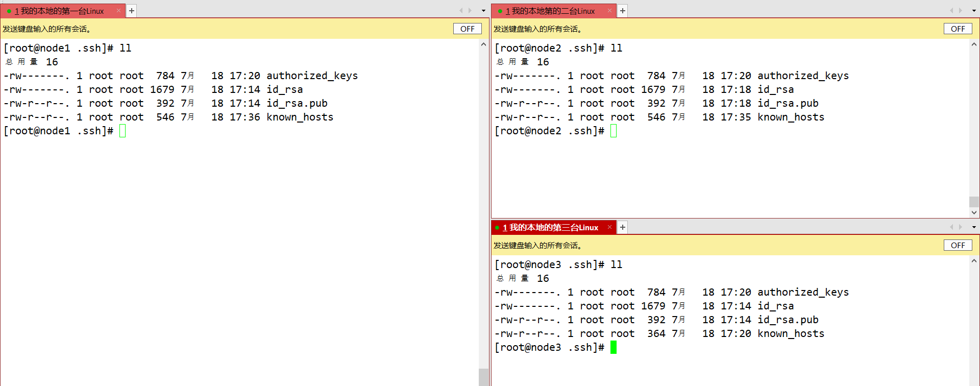The image size is (980, 386).
Task: Open tab list dropdown in top-right pane
Action: point(974,11)
